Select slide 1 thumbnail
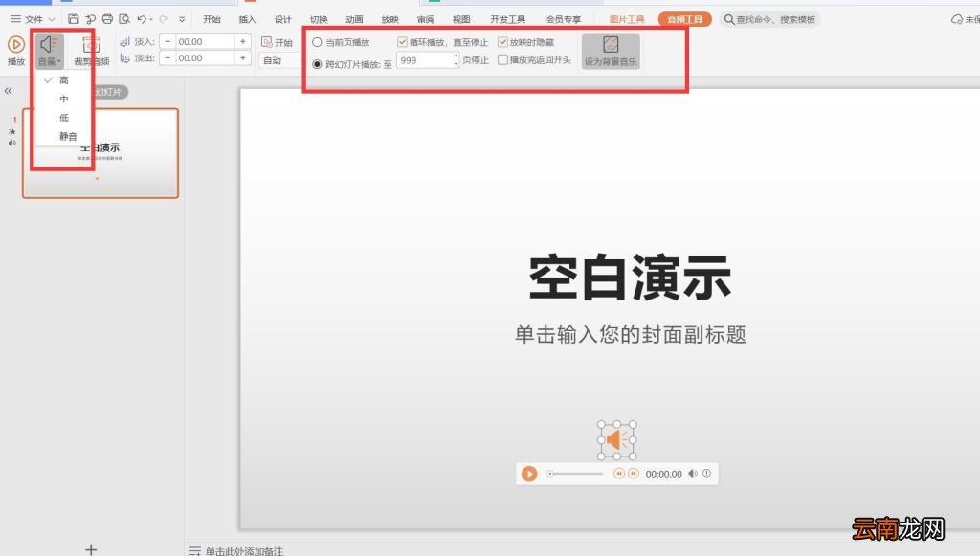The image size is (980, 556). coord(100,153)
